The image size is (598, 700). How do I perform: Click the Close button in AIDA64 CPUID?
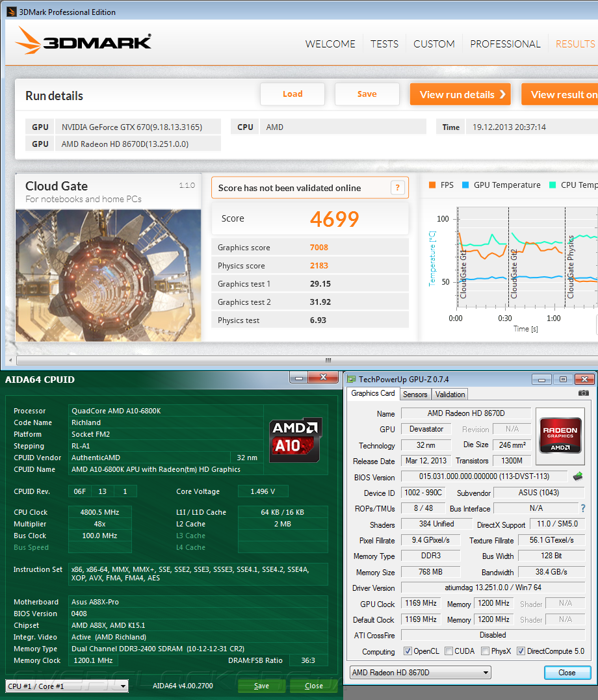click(313, 686)
